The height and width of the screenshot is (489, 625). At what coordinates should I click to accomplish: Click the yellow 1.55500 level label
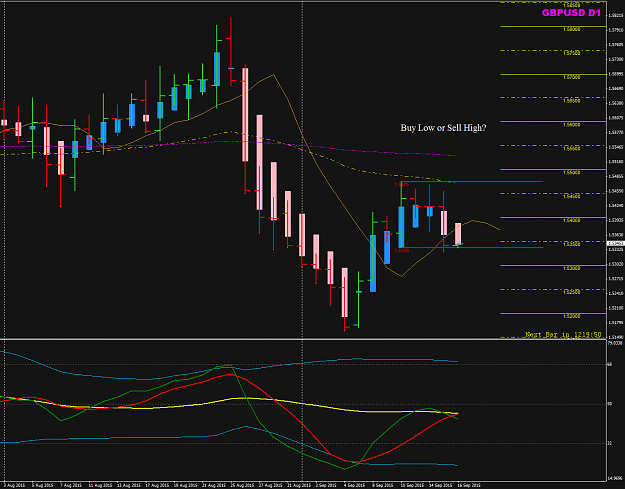click(572, 149)
